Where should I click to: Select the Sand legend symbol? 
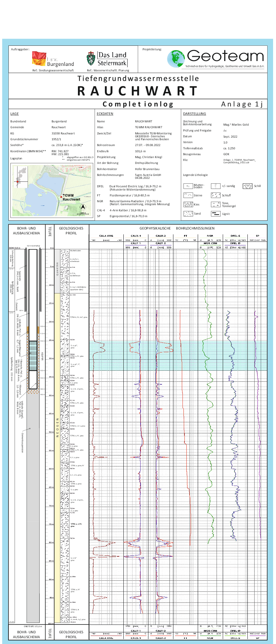(188, 214)
